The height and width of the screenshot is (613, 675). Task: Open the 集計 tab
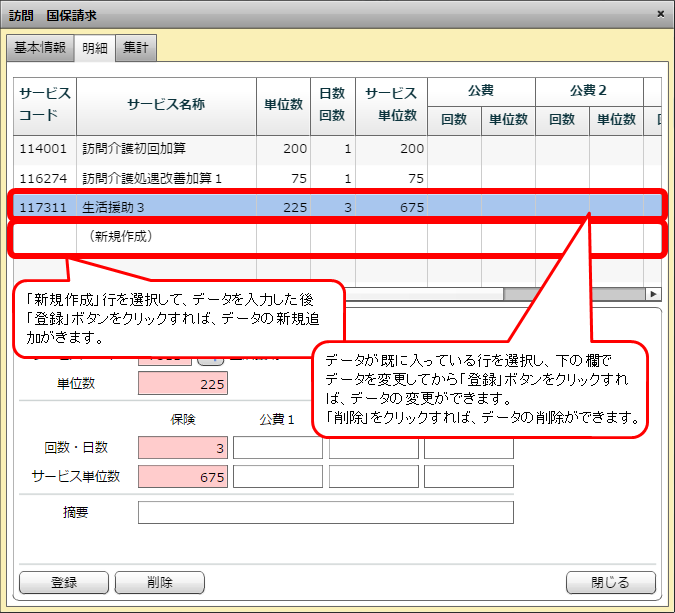135,47
